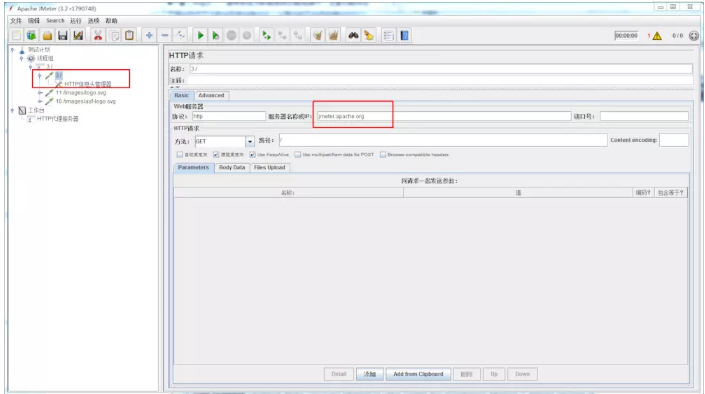The height and width of the screenshot is (394, 705).
Task: Click the Down button
Action: pyautogui.click(x=522, y=374)
